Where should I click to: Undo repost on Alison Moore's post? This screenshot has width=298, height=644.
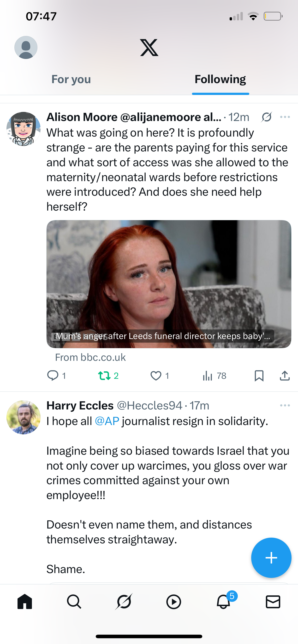(x=104, y=375)
